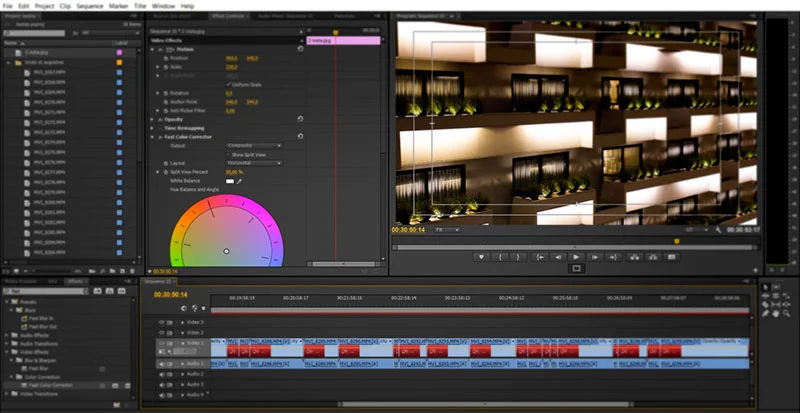800x413 pixels.
Task: Open the Marker menu
Action: click(x=118, y=6)
